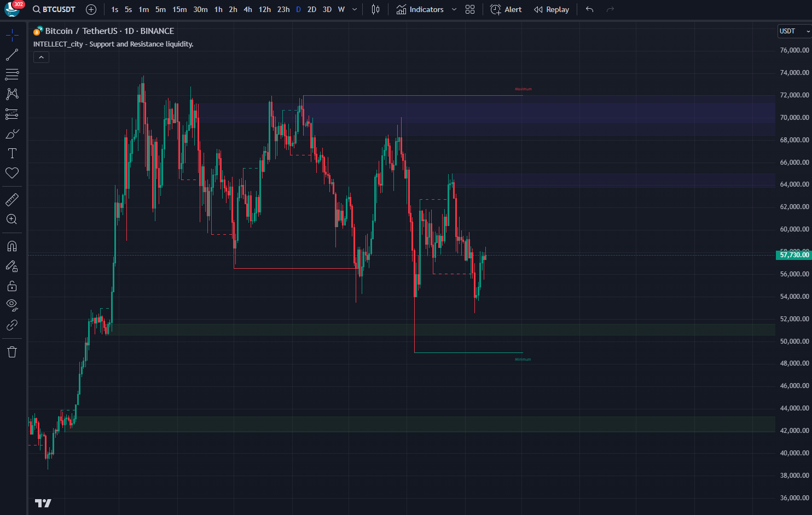Select the text annotation tool
The height and width of the screenshot is (515, 812).
coord(12,153)
